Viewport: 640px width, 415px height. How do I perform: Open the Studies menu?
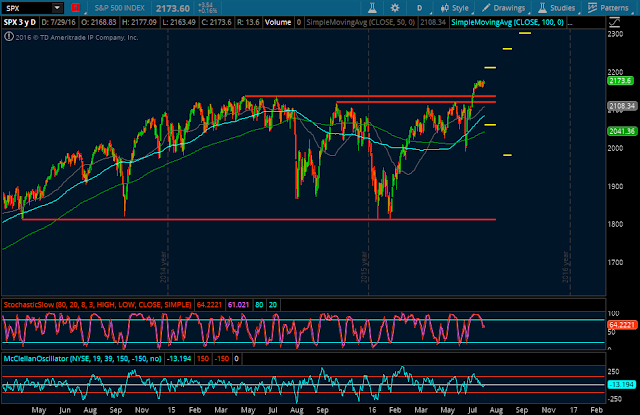(x=557, y=8)
